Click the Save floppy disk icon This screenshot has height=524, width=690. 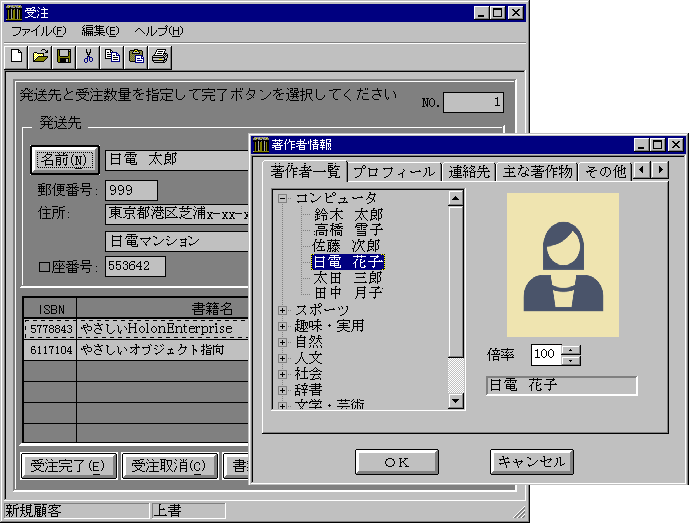(63, 56)
